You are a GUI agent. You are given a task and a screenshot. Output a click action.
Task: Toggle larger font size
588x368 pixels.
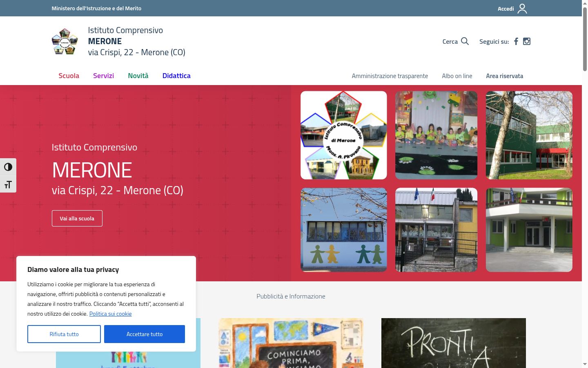8,184
